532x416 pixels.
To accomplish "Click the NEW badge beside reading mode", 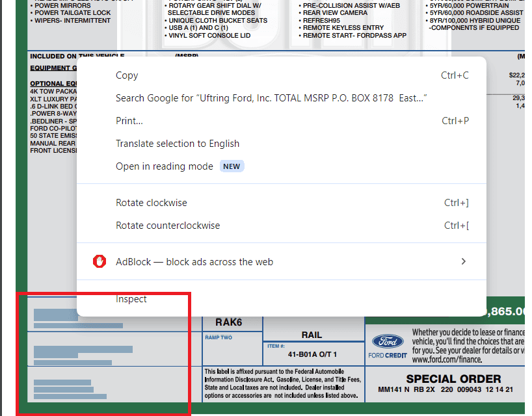I will 232,166.
